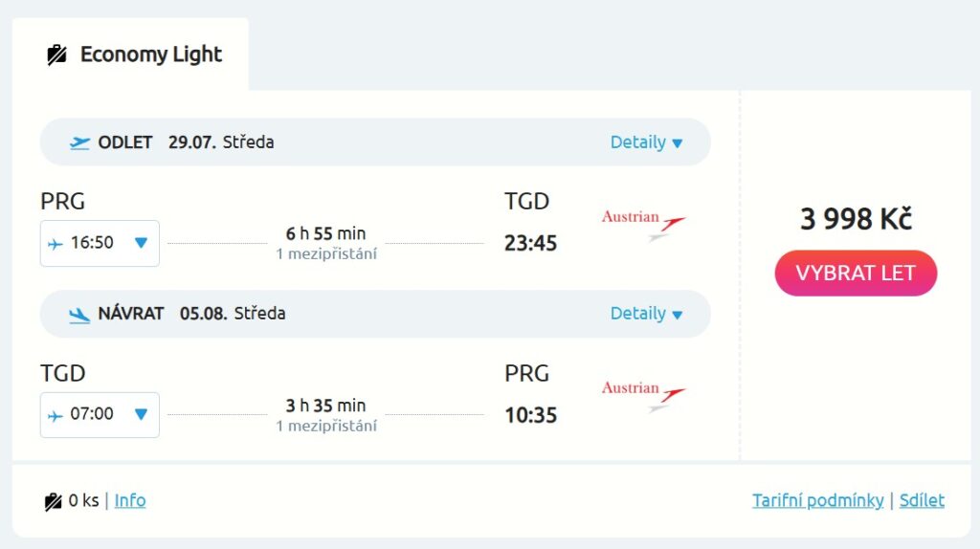The height and width of the screenshot is (549, 980).
Task: Open the 16:50 departure time dropdown
Action: pos(141,243)
